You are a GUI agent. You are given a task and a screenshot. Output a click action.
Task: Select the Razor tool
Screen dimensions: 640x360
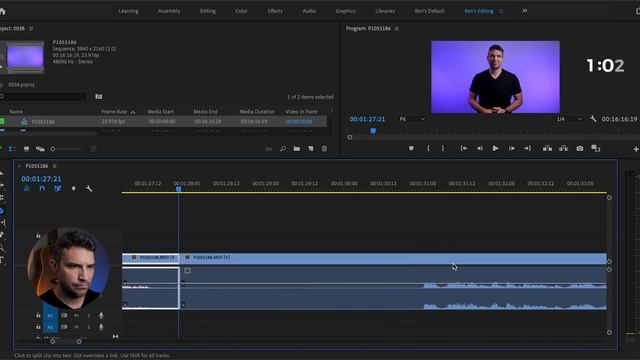pyautogui.click(x=2, y=211)
